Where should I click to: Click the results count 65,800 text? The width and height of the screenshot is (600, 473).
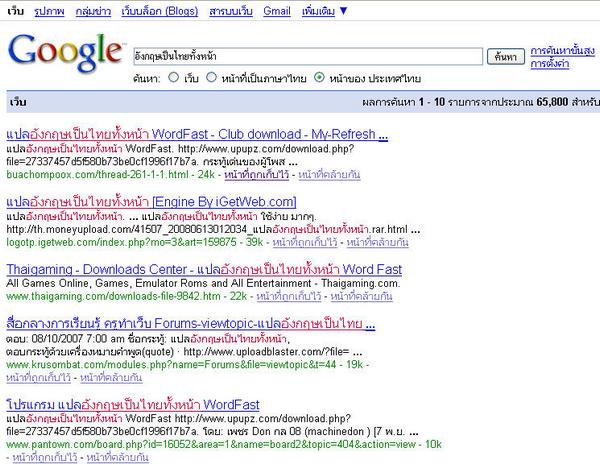552,102
